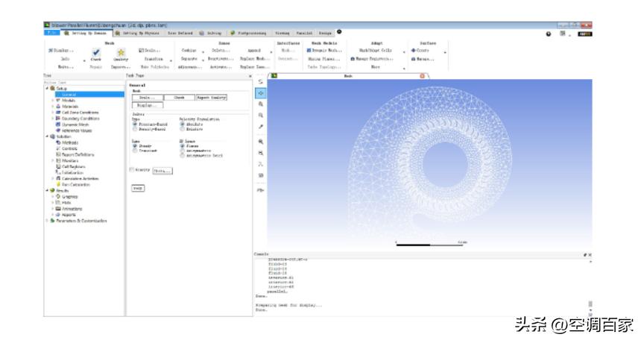The image size is (644, 343).
Task: Open the Setting Up Physics ribbon tab
Action: click(140, 34)
